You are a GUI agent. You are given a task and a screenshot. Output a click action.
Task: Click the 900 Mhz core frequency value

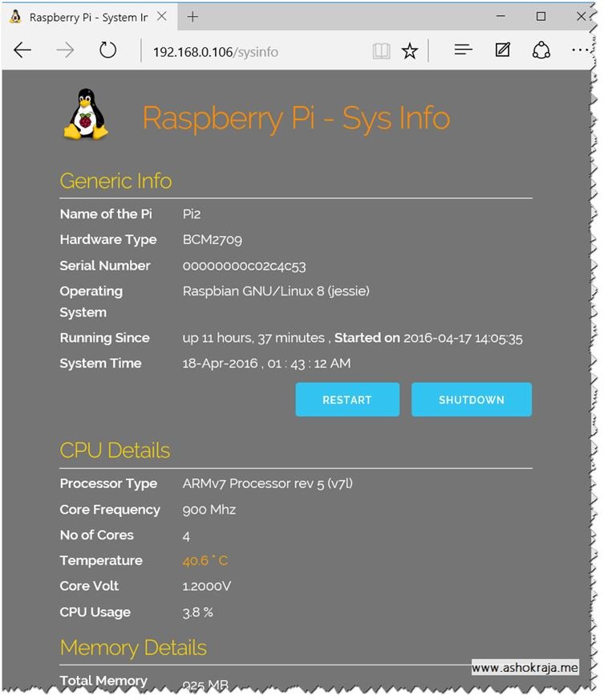coord(209,510)
